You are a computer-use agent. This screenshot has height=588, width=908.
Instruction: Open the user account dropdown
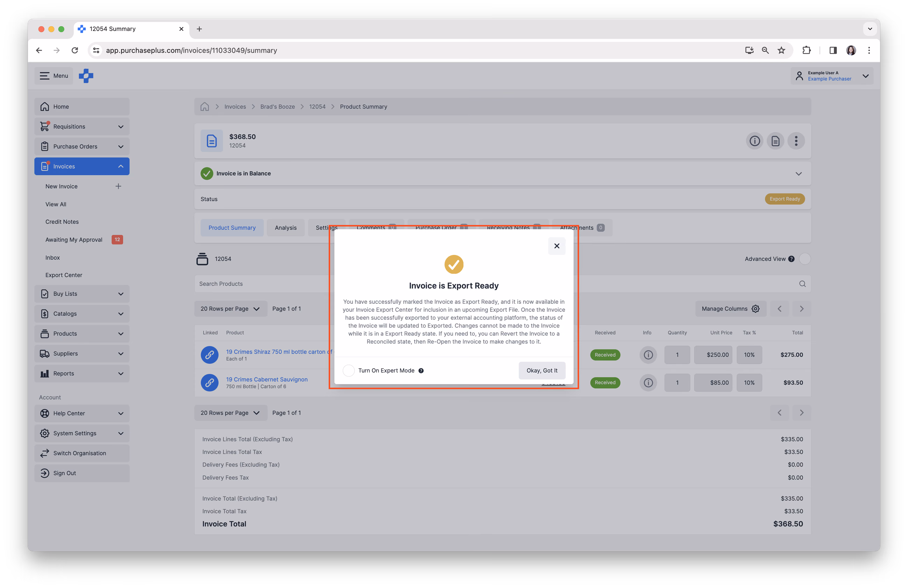[832, 75]
